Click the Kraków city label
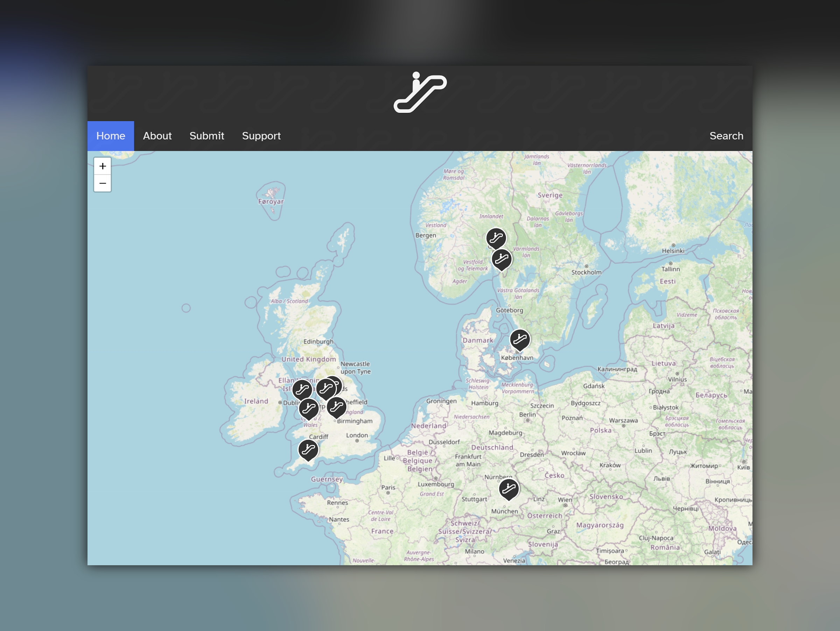 click(610, 465)
